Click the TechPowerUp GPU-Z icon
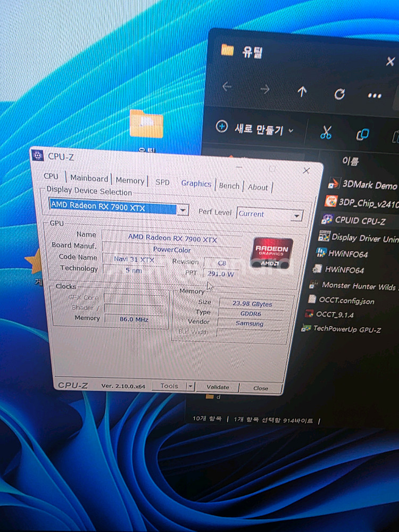 point(306,328)
